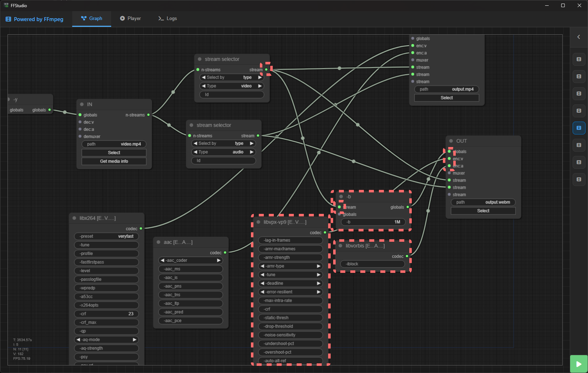
Task: Click the -aac_ms field in aac node
Action: tap(191, 269)
